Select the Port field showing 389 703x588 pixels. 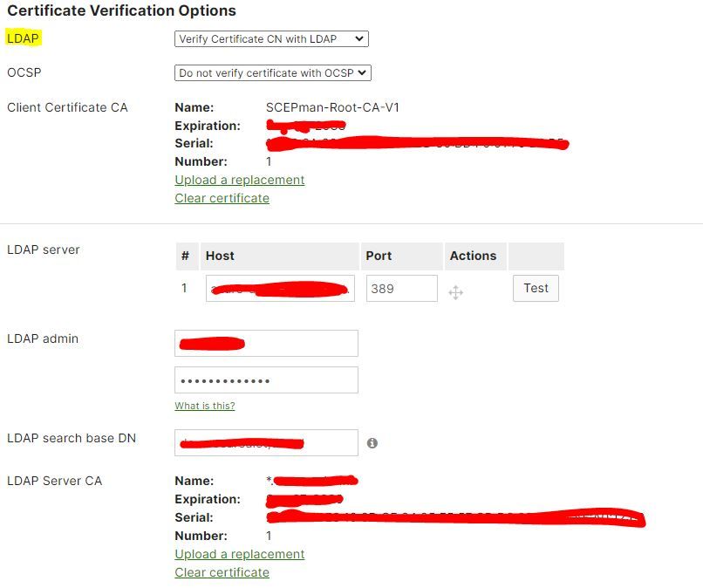tap(399, 288)
